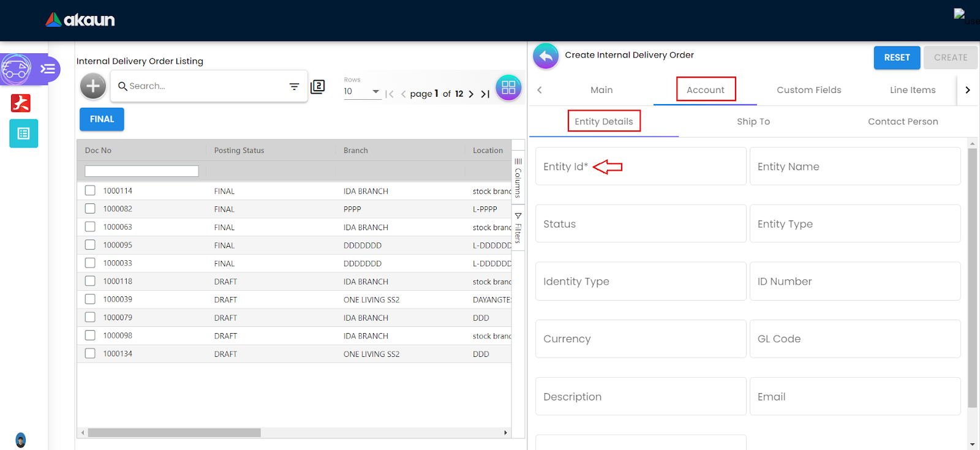This screenshot has height=450, width=980.
Task: Click the delivery truck module icon
Action: (17, 69)
